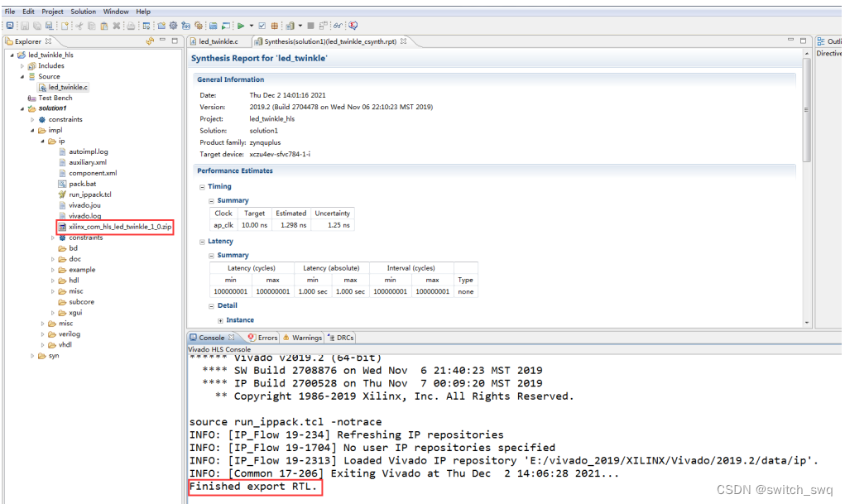
Task: Stop the running build with the square icon
Action: click(310, 25)
